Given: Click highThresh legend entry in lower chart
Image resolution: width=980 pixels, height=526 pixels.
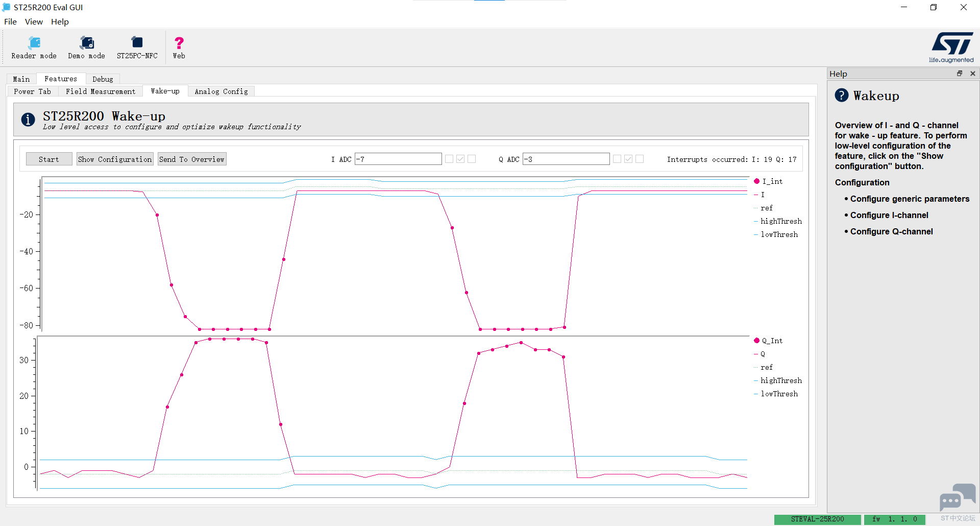Looking at the screenshot, I should [778, 380].
